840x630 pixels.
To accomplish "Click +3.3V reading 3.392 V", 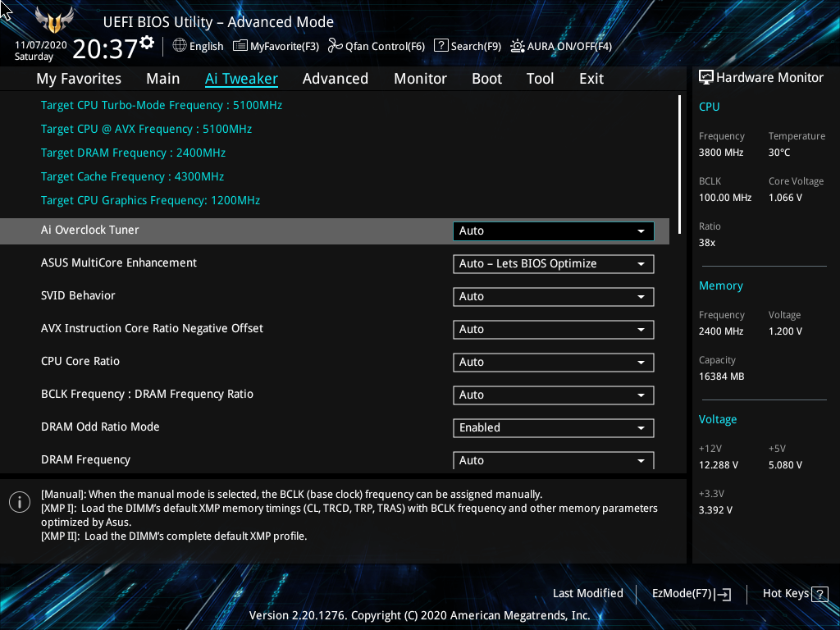I will point(715,510).
